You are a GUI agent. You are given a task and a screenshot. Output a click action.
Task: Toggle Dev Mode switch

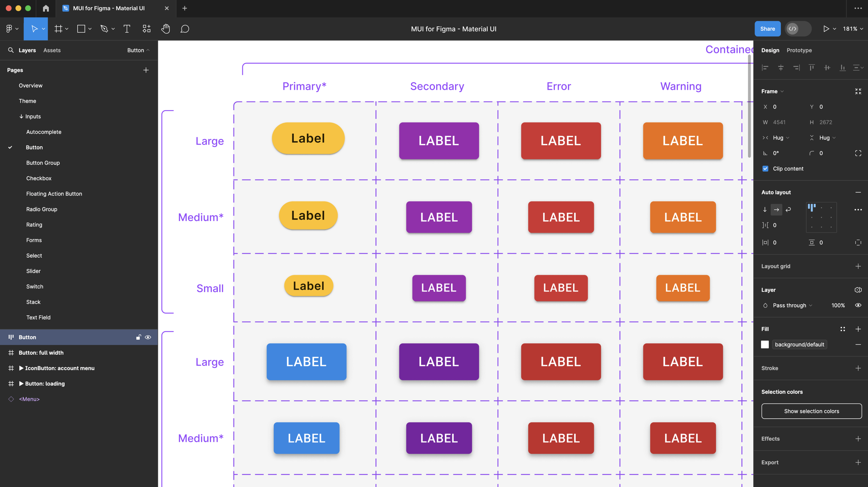click(x=798, y=29)
